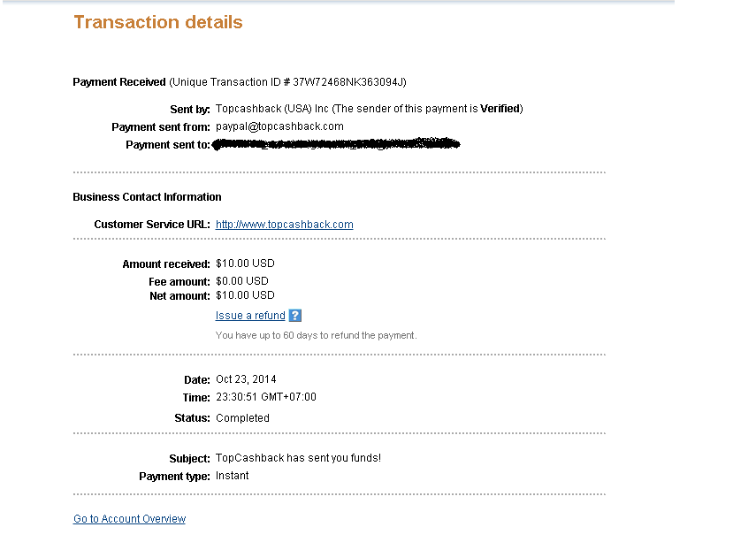Click the 60 days refund notice text
Viewport: 756px width, 550px height.
pos(316,335)
